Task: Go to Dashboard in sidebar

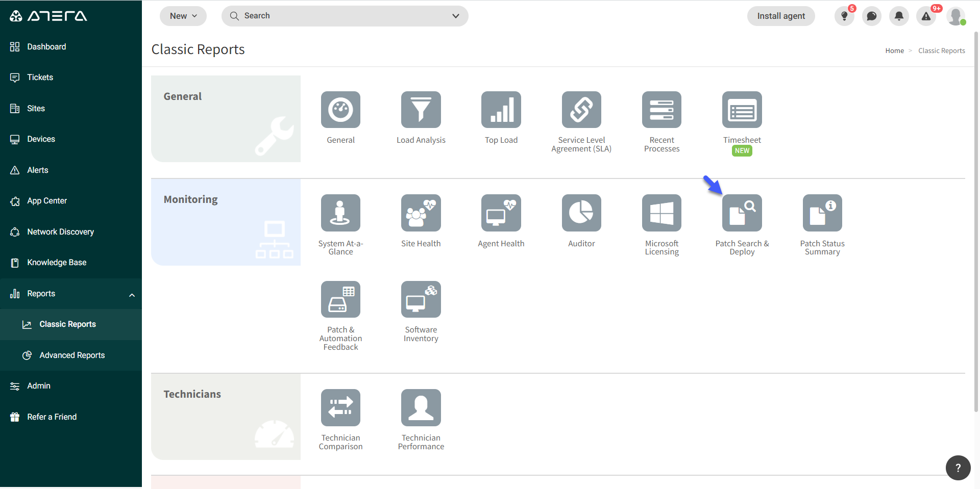Action: pyautogui.click(x=71, y=47)
